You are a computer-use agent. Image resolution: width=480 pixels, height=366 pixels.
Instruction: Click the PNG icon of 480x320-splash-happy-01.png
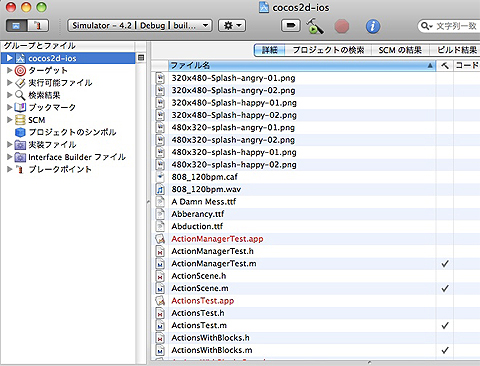click(x=160, y=152)
